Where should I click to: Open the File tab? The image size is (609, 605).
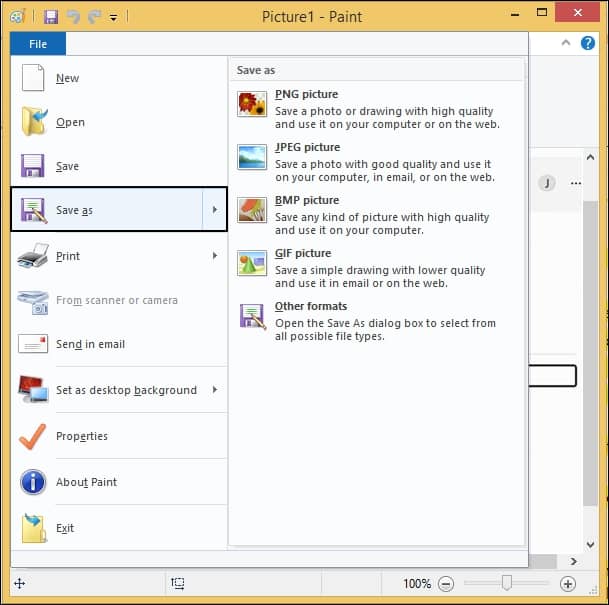click(x=38, y=44)
